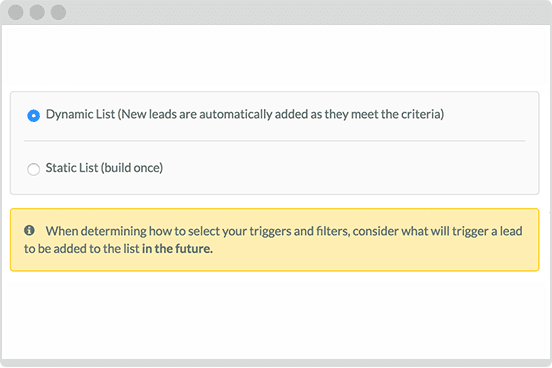Click the bold 'in the future.' text

(177, 249)
